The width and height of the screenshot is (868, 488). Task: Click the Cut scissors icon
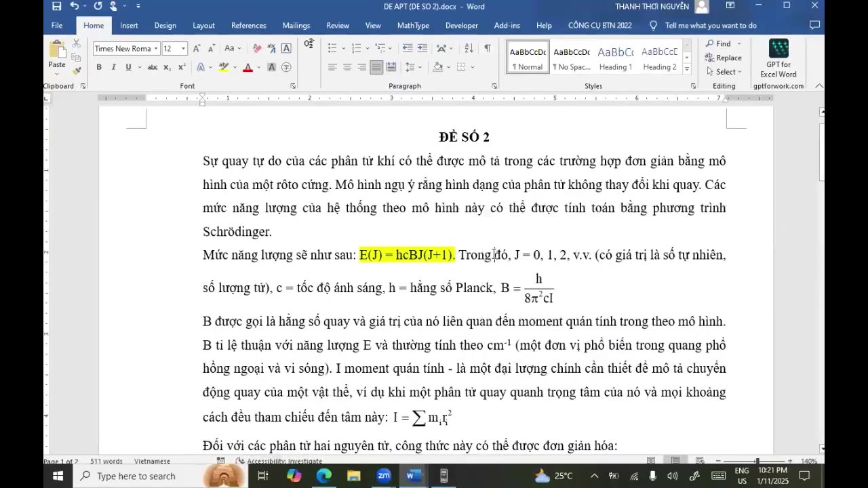(x=77, y=43)
